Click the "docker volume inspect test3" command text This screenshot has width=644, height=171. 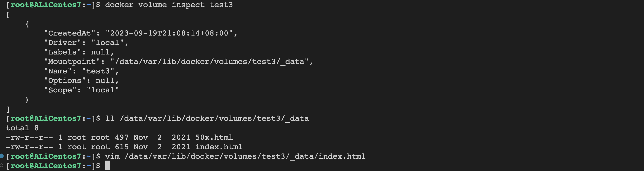click(169, 5)
